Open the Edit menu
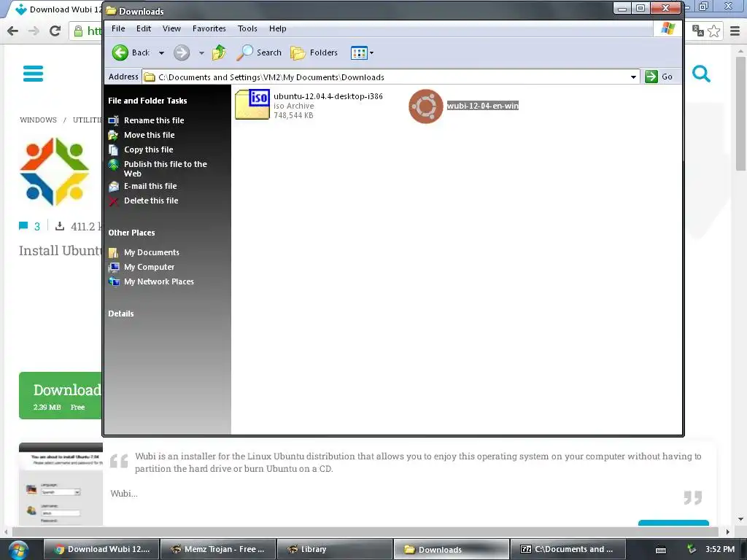 pos(144,28)
